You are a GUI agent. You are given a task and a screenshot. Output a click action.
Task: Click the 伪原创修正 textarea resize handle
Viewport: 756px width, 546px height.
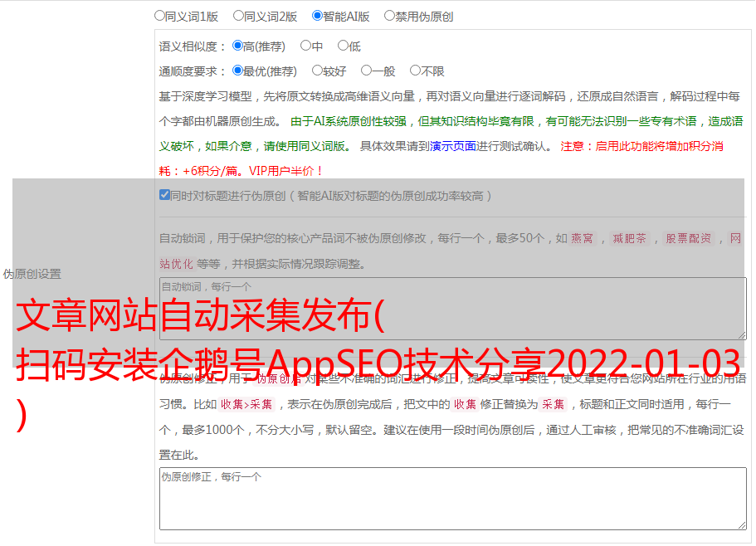point(741,524)
